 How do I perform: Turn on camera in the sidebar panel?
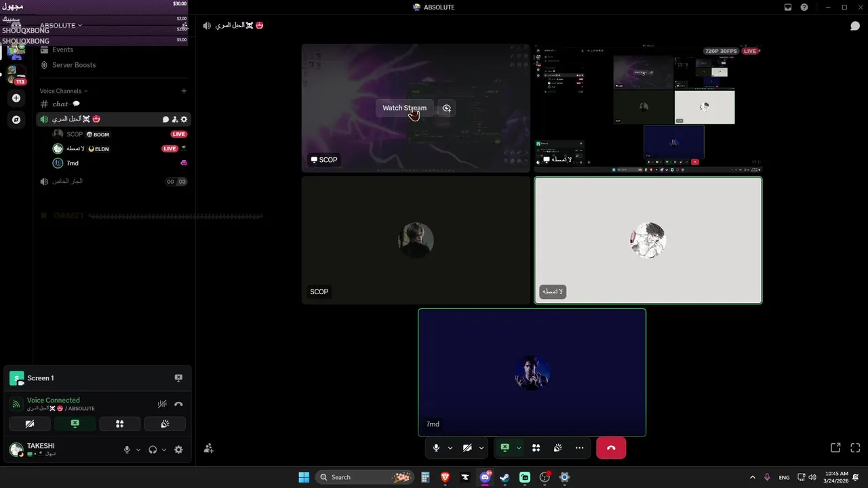[30, 424]
